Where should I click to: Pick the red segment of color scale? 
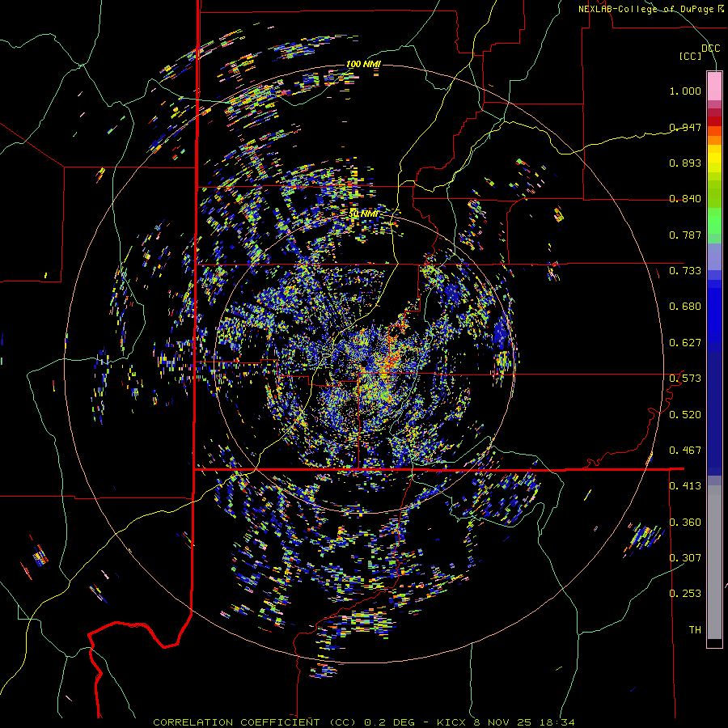[714, 121]
